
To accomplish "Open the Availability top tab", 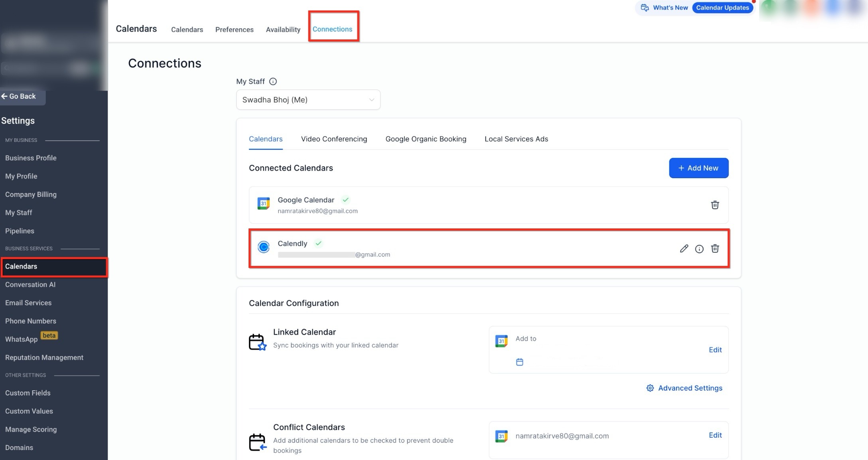I will click(x=283, y=29).
